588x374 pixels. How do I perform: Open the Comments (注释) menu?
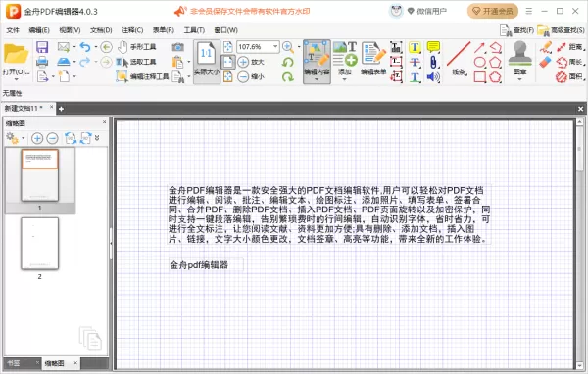coord(132,30)
